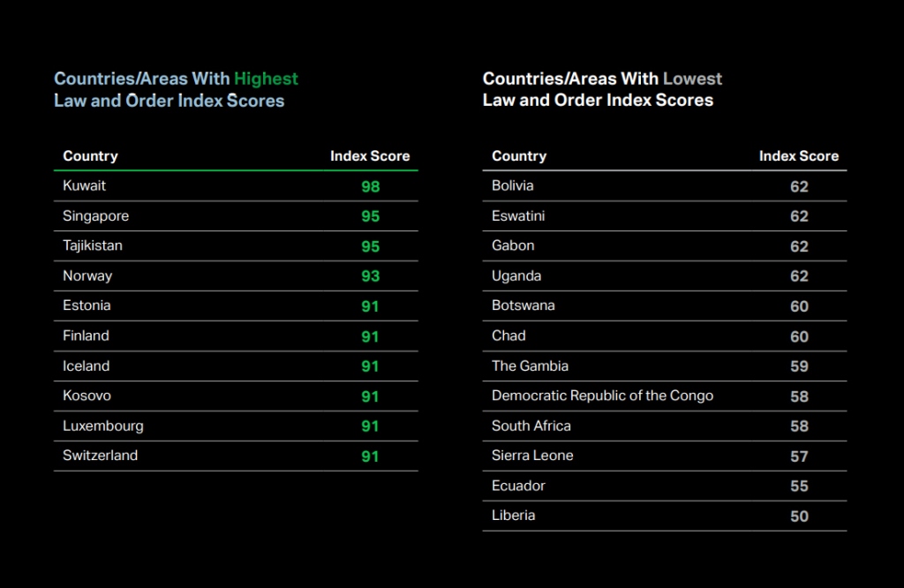The height and width of the screenshot is (588, 904).
Task: Select the South Africa country entry
Action: [531, 426]
